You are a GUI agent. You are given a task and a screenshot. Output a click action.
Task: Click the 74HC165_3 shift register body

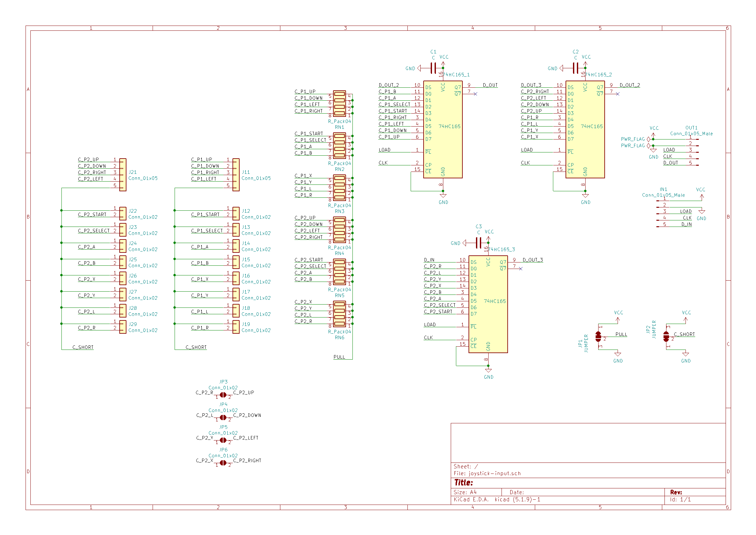coord(488,304)
